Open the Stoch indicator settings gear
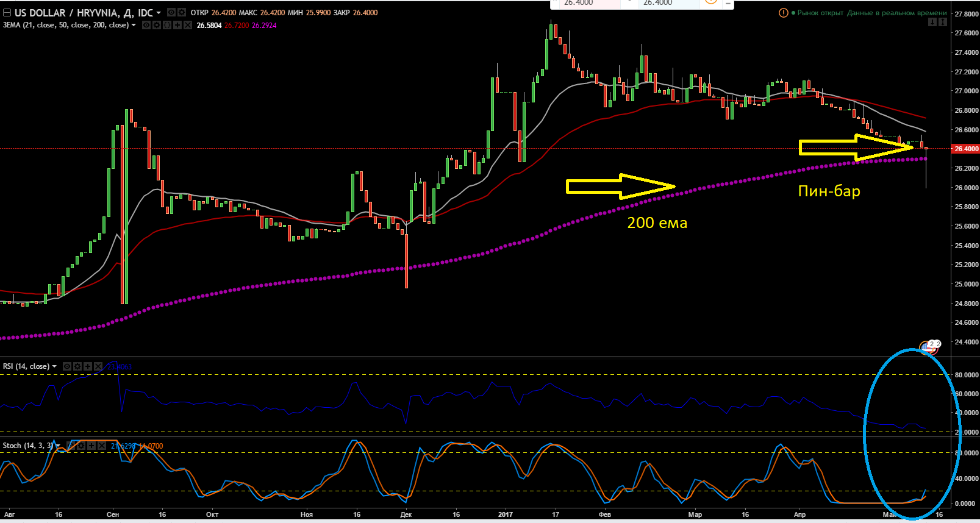Image resolution: width=980 pixels, height=523 pixels. [x=81, y=446]
